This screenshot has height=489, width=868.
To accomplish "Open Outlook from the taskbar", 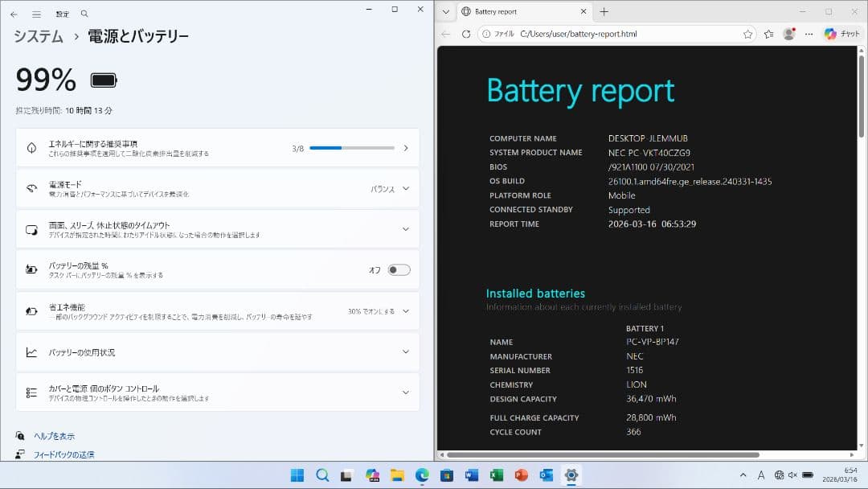I will [x=545, y=475].
